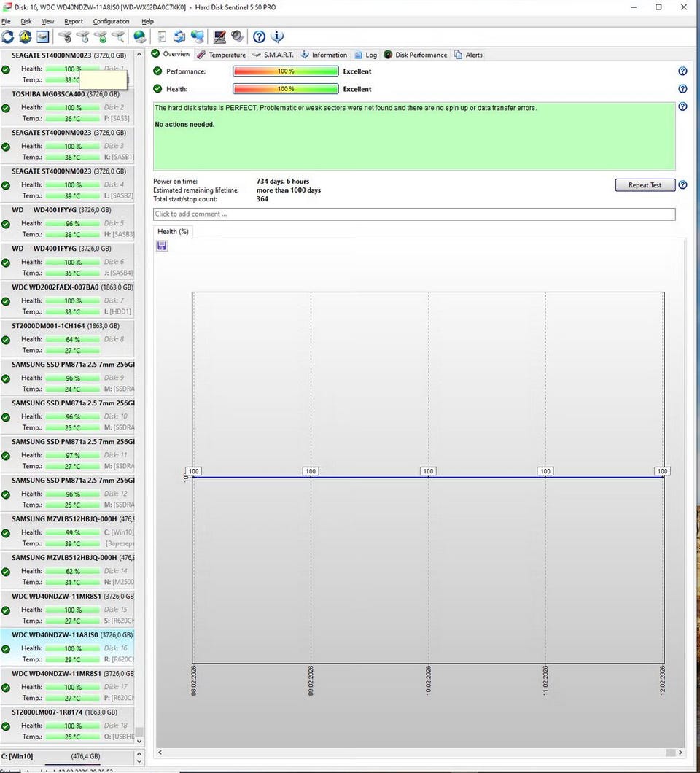
Task: Select TOSHIBA MG03SCA400 disk entry
Action: (67, 106)
